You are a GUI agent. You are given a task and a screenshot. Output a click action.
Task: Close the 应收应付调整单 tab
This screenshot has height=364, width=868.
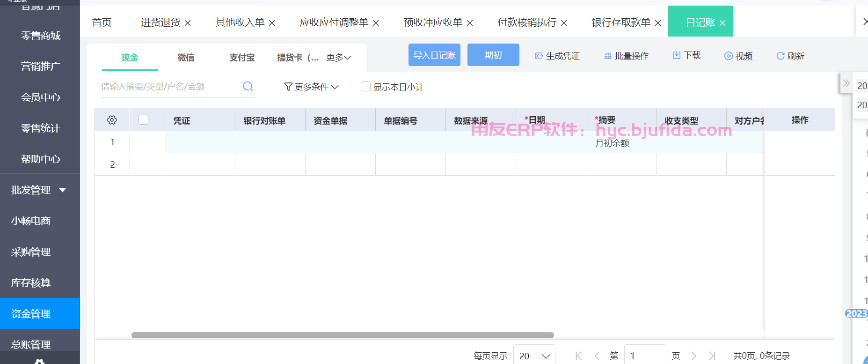376,23
